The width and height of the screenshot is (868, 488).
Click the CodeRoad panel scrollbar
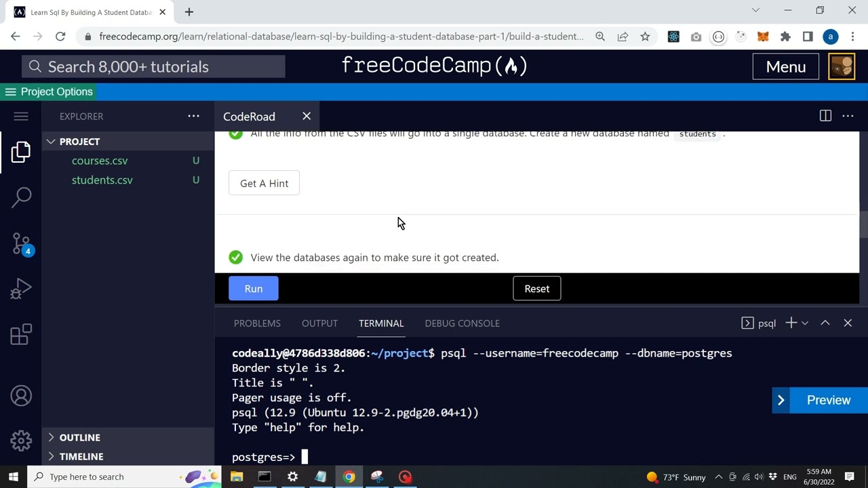[863, 225]
